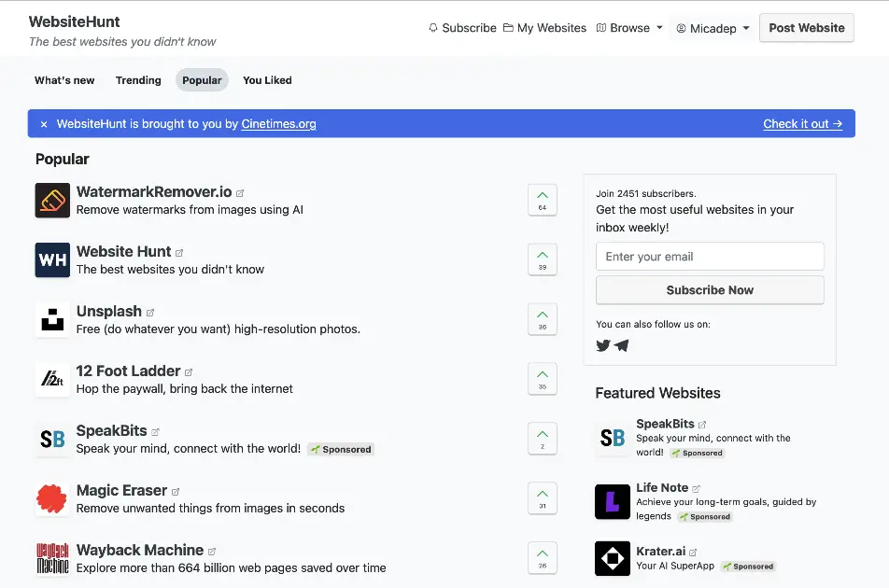Open the You Liked tab
The image size is (889, 588).
[267, 80]
